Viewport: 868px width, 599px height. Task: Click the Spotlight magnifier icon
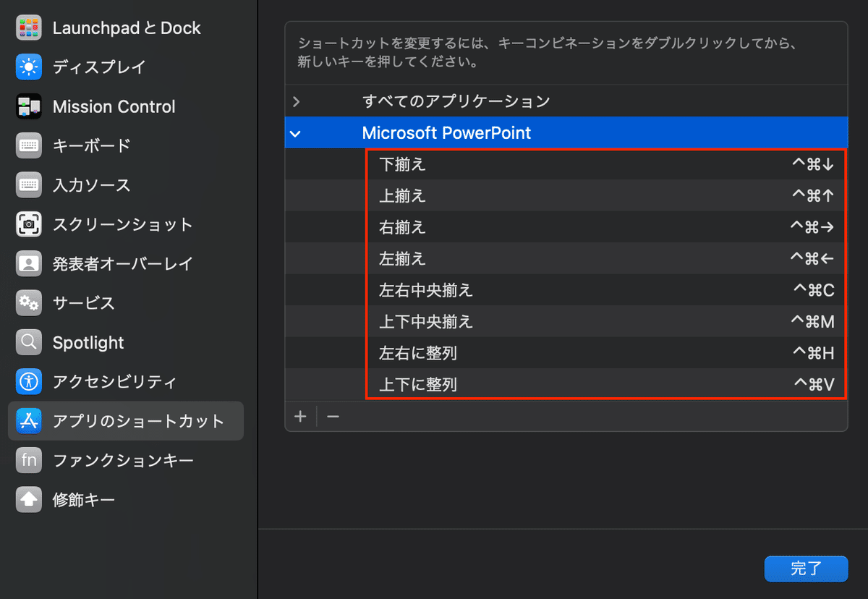coord(29,343)
